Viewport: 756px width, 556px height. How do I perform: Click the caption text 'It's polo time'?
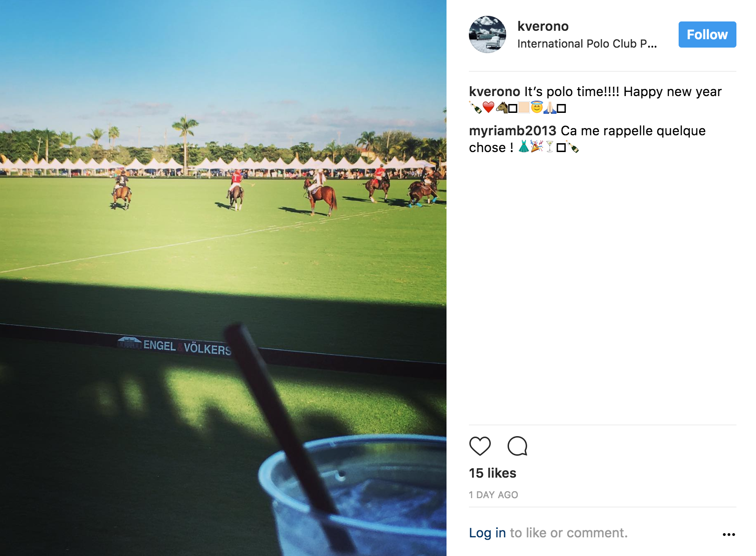(572, 91)
